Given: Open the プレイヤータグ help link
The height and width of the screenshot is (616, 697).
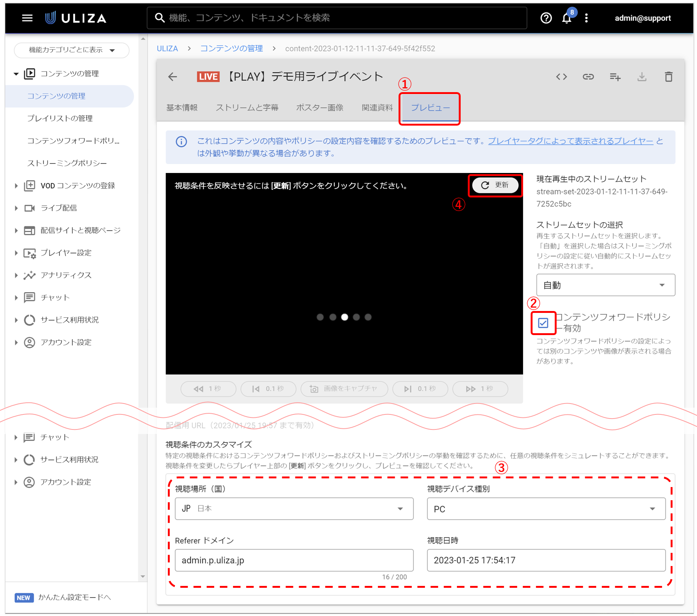Looking at the screenshot, I should pyautogui.click(x=571, y=141).
